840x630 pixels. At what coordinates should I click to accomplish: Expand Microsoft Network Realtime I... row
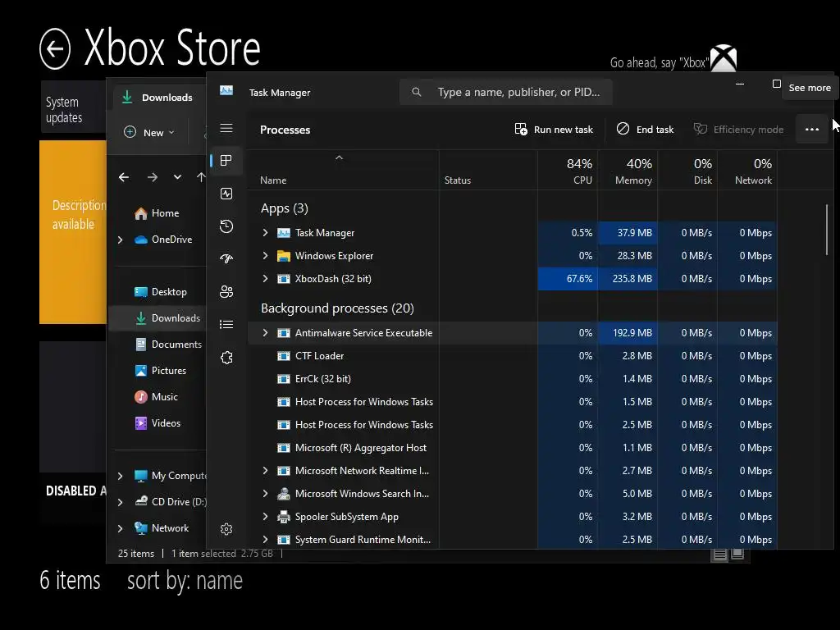[265, 470]
